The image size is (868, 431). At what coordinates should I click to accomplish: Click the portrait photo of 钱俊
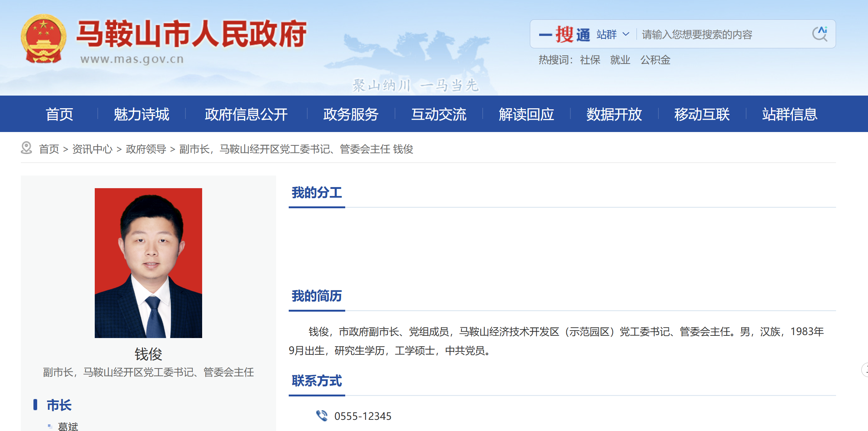pyautogui.click(x=148, y=263)
